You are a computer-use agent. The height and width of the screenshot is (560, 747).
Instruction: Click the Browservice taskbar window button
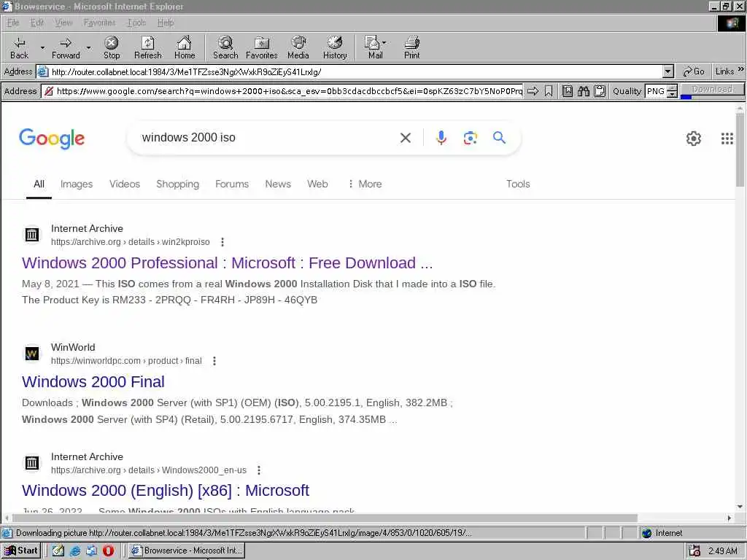tap(187, 551)
